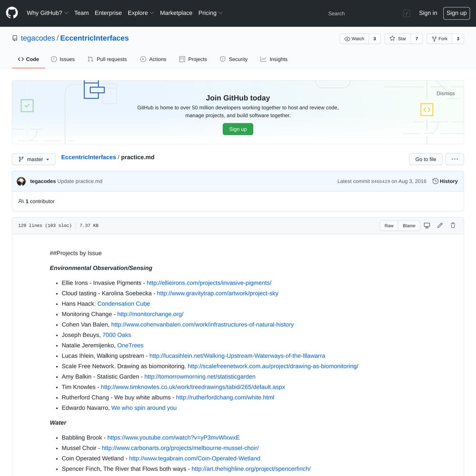
Task: Click the green Sign up banner button
Action: pos(238,129)
